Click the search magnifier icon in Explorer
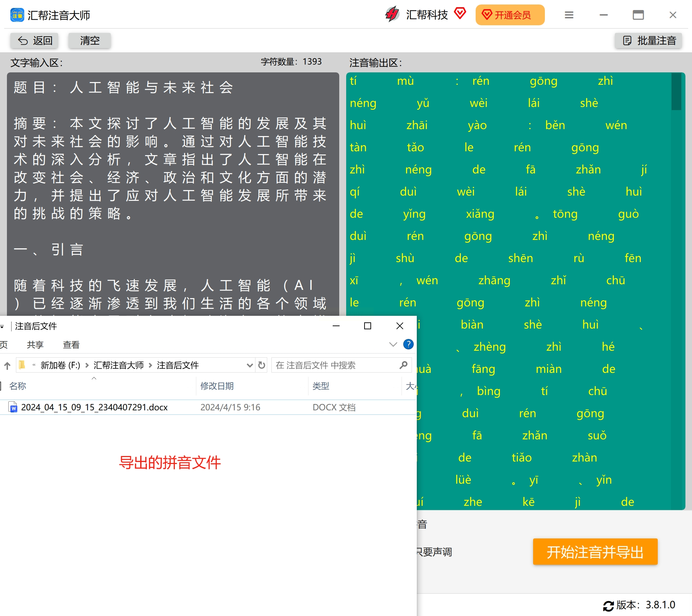Screen dimensions: 692x616 [x=403, y=365]
